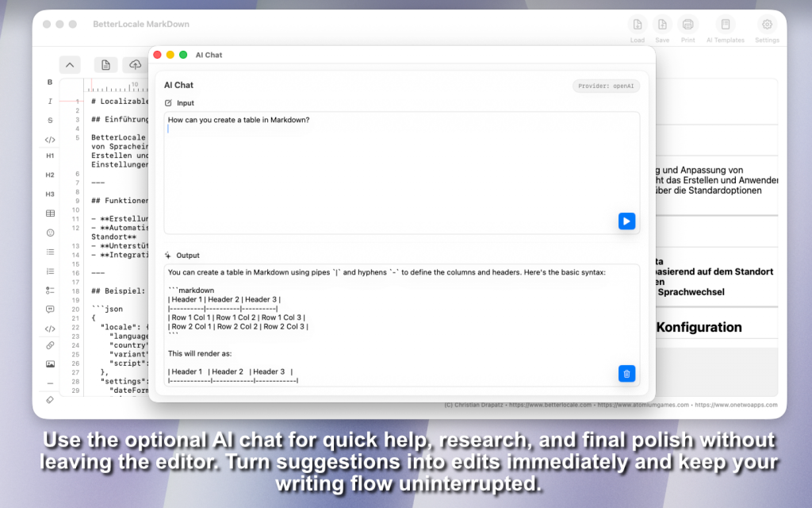Image resolution: width=812 pixels, height=508 pixels.
Task: Insert a numbered list
Action: 50,271
